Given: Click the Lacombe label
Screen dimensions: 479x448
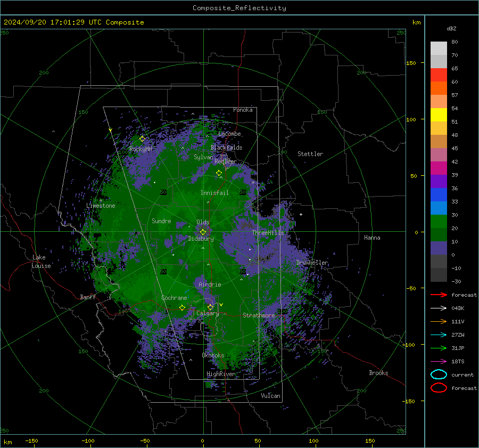Looking at the screenshot, I should 229,134.
